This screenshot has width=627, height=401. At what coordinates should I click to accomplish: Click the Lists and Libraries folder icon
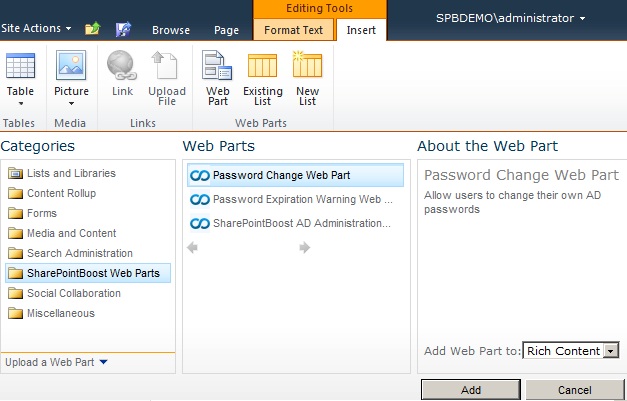pyautogui.click(x=16, y=173)
